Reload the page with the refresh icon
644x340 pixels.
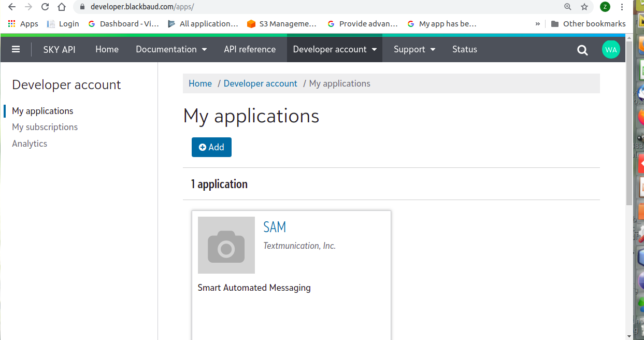coord(45,7)
